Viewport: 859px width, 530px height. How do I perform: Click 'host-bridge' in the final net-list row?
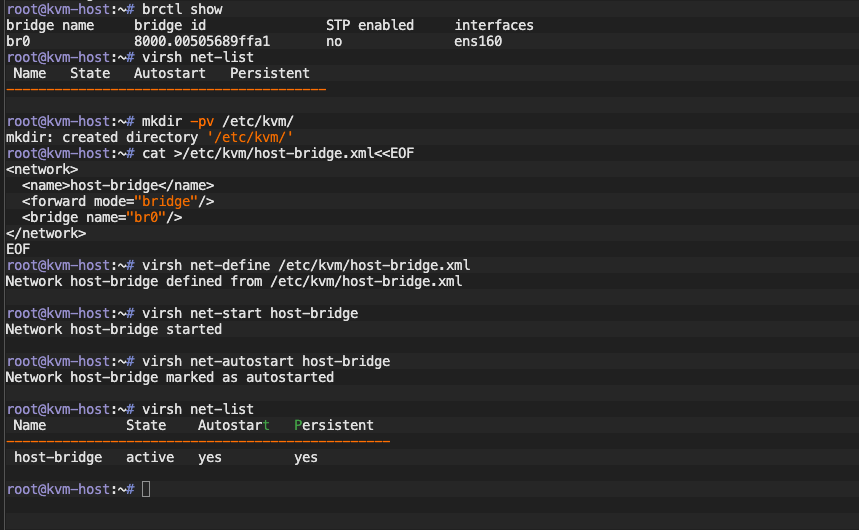(x=58, y=457)
